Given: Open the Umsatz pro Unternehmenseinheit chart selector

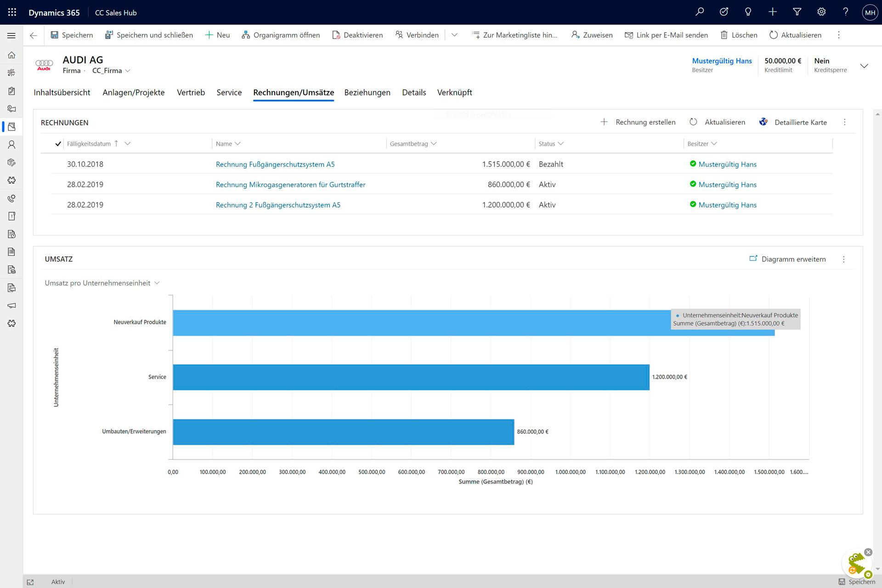Looking at the screenshot, I should (102, 283).
